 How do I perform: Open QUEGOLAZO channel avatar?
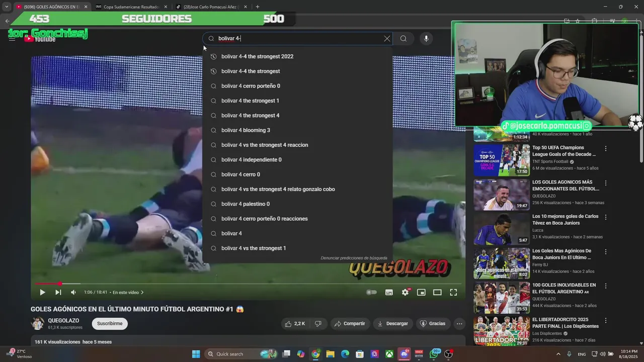pyautogui.click(x=38, y=324)
